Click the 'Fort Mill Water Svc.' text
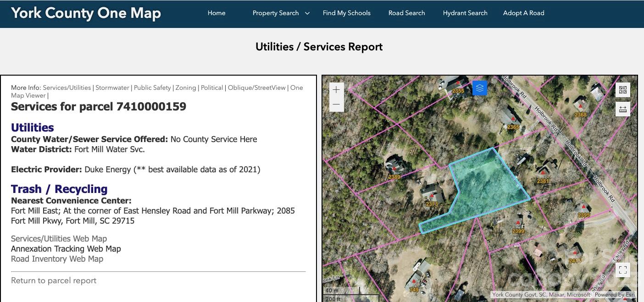Image resolution: width=644 pixels, height=302 pixels. tap(110, 149)
